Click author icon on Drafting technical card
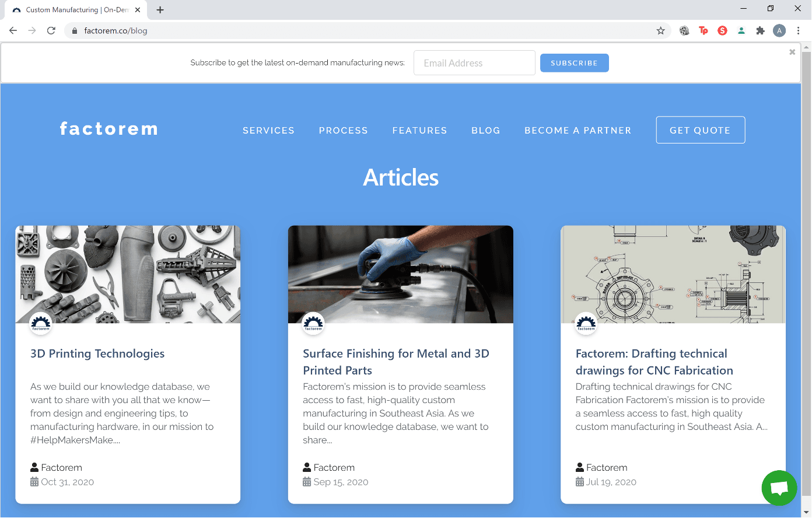 point(580,467)
